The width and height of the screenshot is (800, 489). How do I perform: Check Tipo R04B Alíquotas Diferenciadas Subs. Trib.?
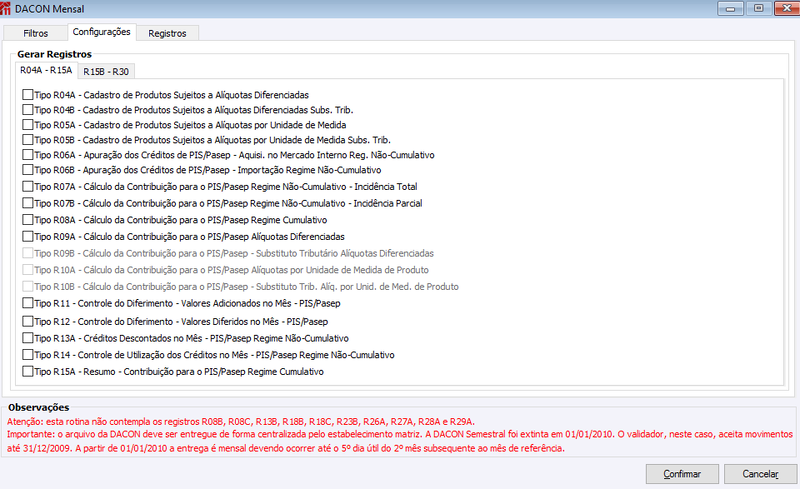(x=28, y=110)
